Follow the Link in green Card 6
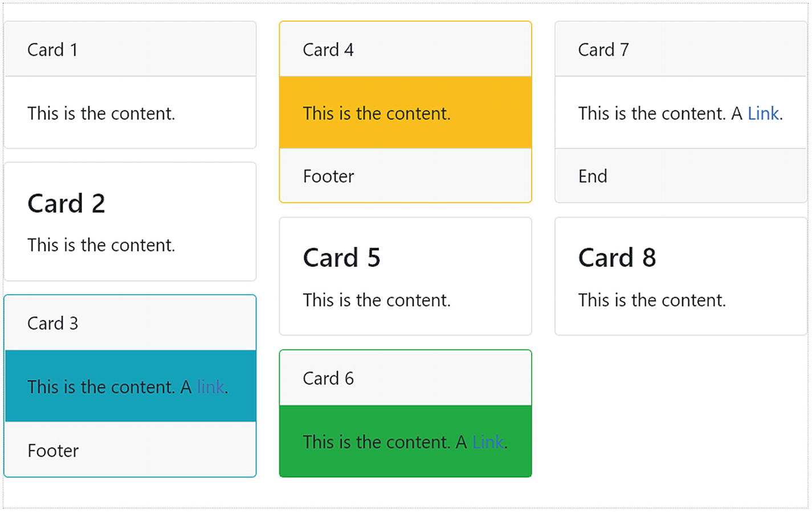Screen dimensions: 812x512 488,442
